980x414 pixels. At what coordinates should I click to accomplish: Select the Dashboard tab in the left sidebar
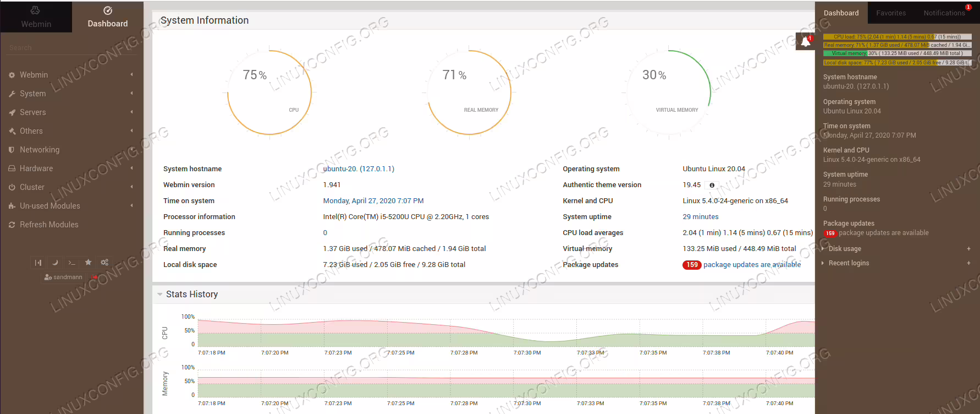[x=108, y=17]
